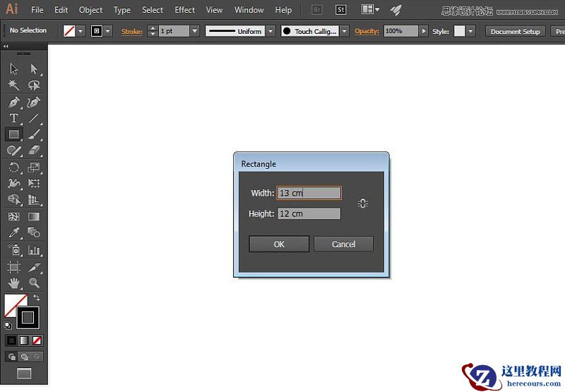Viewport: 565px width, 392px height.
Task: Open the Window menu
Action: pyautogui.click(x=249, y=10)
